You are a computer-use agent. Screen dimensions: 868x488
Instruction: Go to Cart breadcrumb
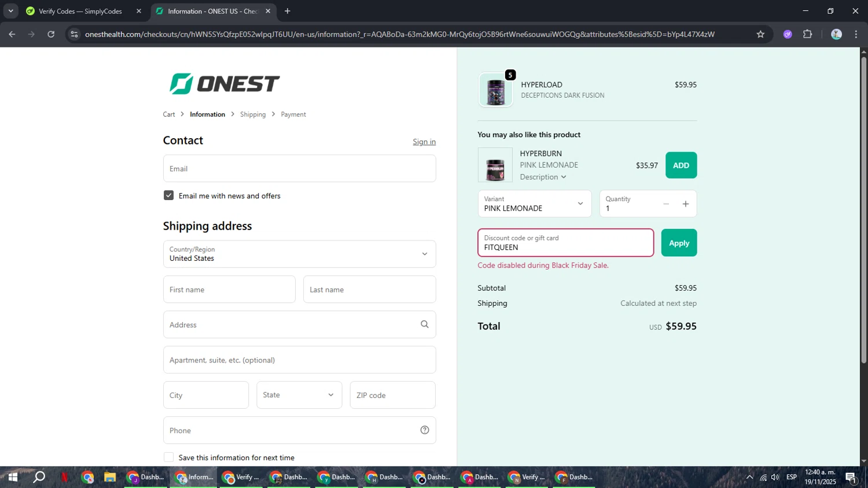[x=169, y=114]
